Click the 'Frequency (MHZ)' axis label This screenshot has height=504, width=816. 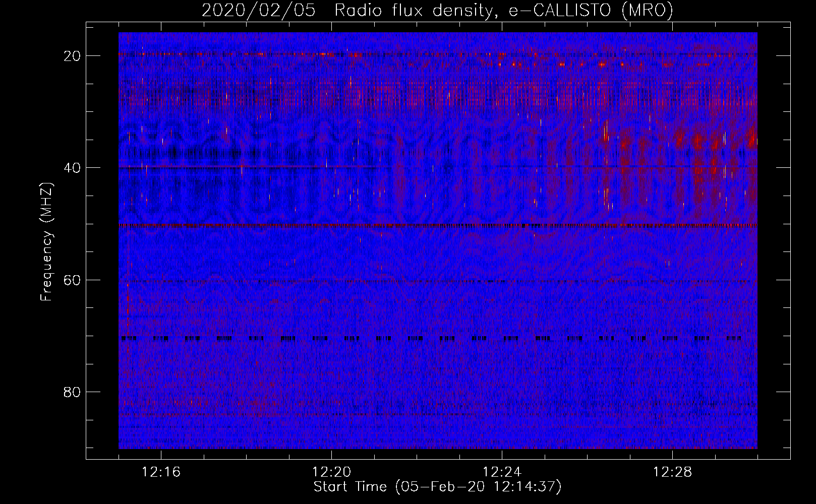coord(46,241)
